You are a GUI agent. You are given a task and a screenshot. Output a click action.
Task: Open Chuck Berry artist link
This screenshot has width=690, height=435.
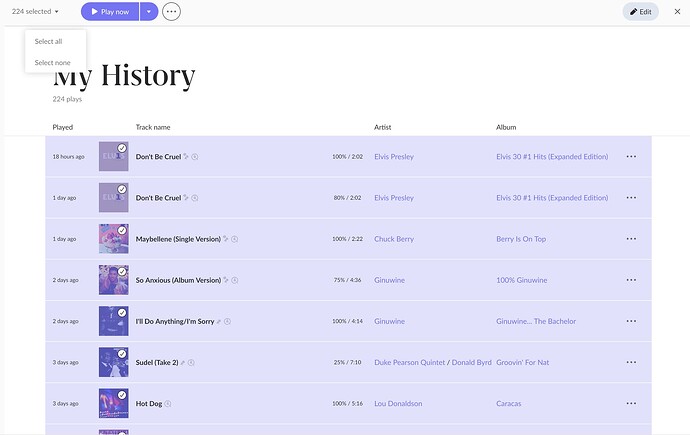click(x=394, y=239)
